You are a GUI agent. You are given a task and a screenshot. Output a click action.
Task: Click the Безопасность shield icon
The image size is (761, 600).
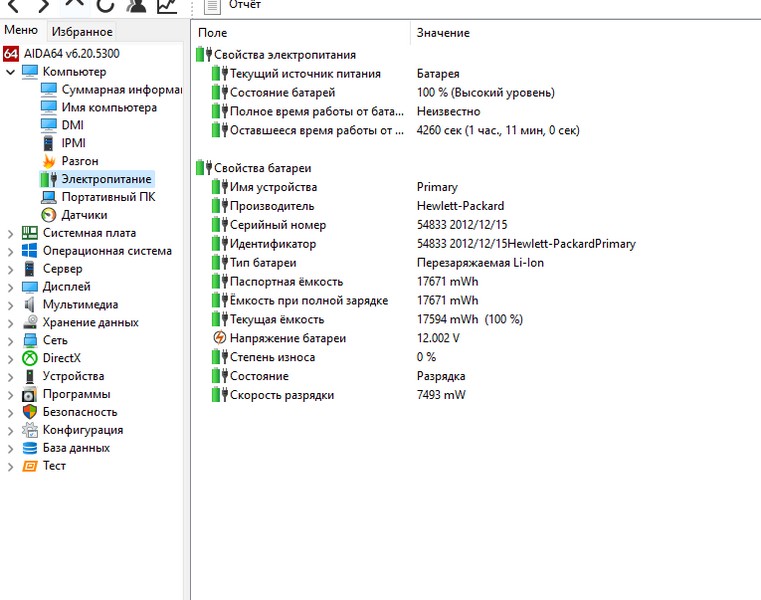[30, 412]
